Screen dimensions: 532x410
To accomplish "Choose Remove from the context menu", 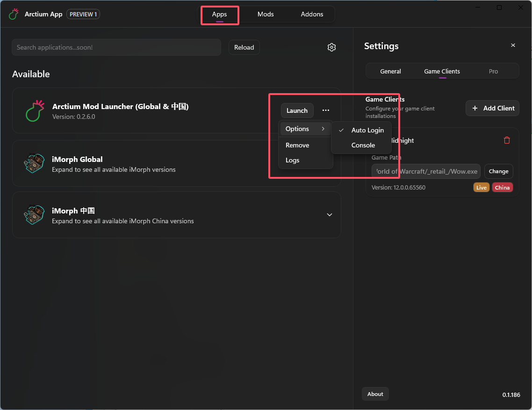I will tap(297, 145).
